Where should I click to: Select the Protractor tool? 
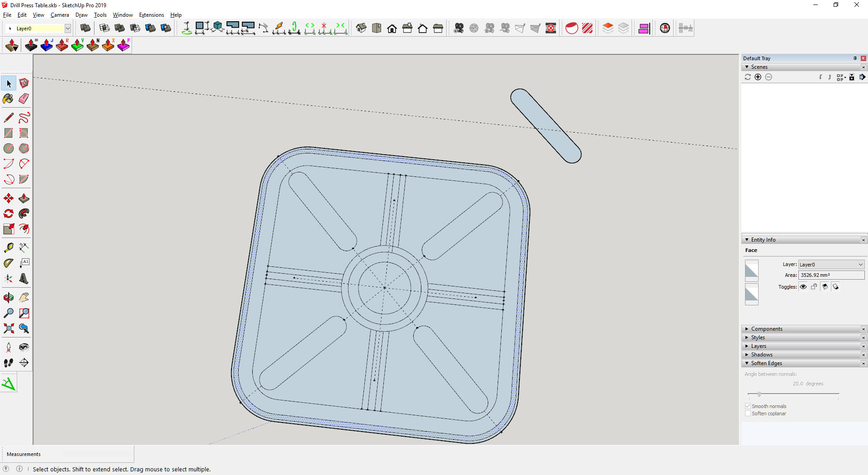[8, 263]
